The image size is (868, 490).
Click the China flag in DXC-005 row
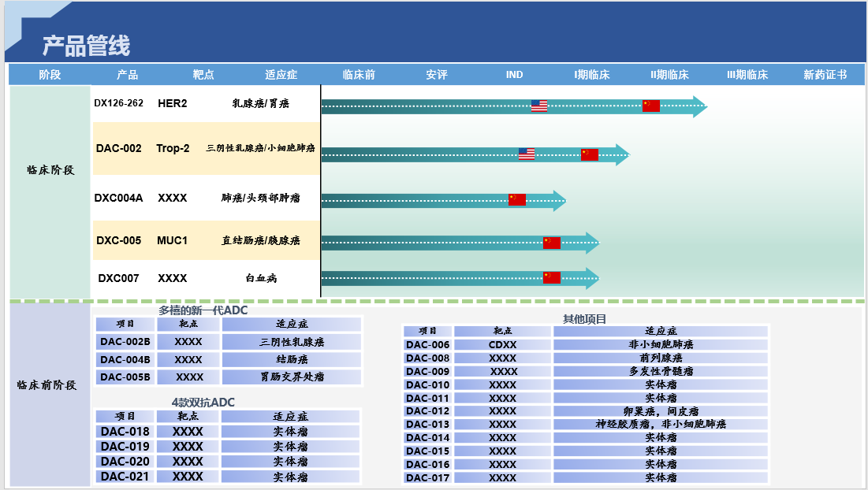click(x=551, y=243)
